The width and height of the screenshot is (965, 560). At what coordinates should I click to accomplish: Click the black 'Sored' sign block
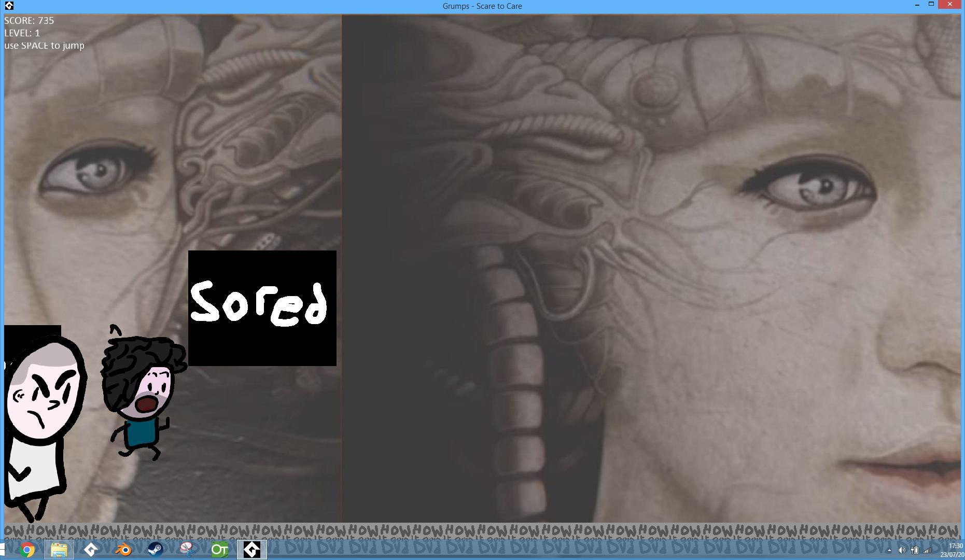pos(262,308)
